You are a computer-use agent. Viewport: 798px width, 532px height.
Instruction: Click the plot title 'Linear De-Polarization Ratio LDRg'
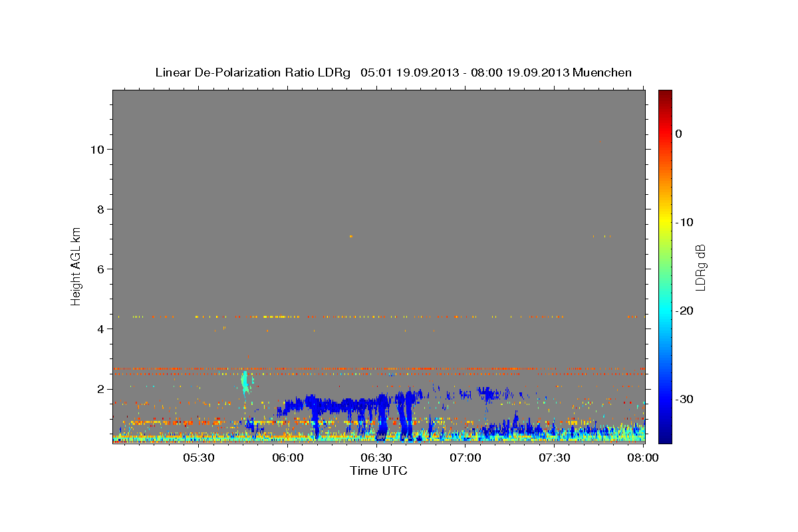point(252,72)
